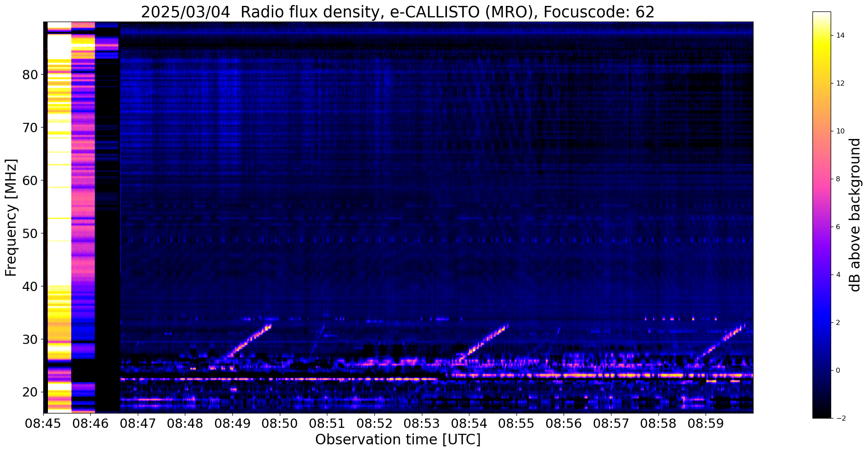The width and height of the screenshot is (868, 452).
Task: Click the 08:47 time tick label
Action: (138, 424)
